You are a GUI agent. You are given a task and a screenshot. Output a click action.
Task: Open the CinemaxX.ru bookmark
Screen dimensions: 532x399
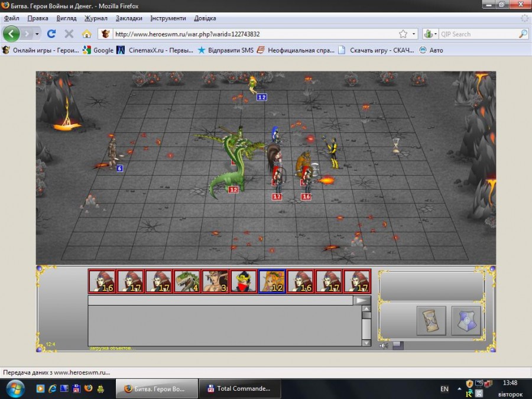tap(155, 50)
